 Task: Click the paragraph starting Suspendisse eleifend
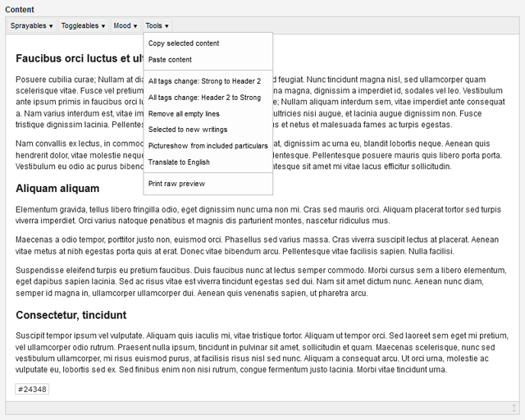tap(261, 281)
